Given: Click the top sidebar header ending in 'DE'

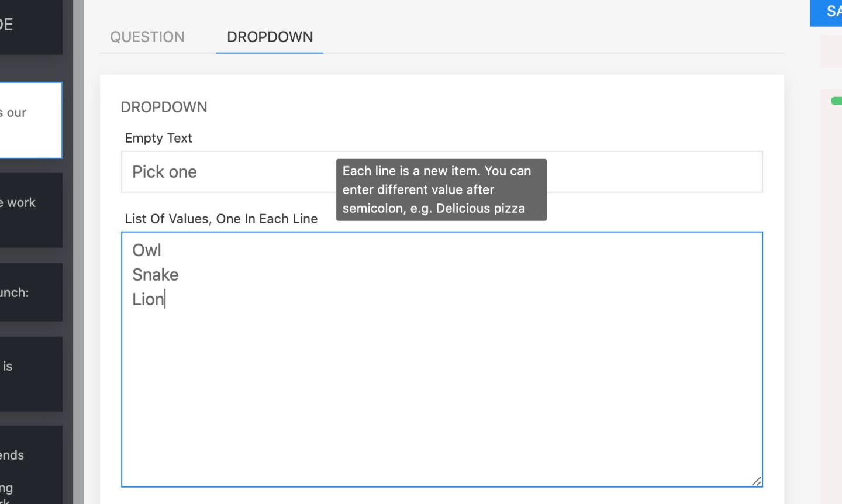Looking at the screenshot, I should point(30,26).
